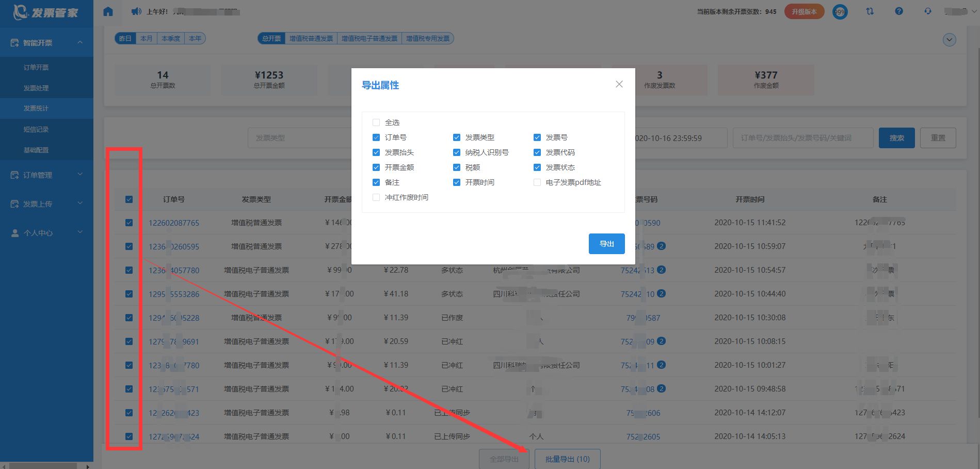Expand the 订单管理 sidebar section

pyautogui.click(x=80, y=175)
